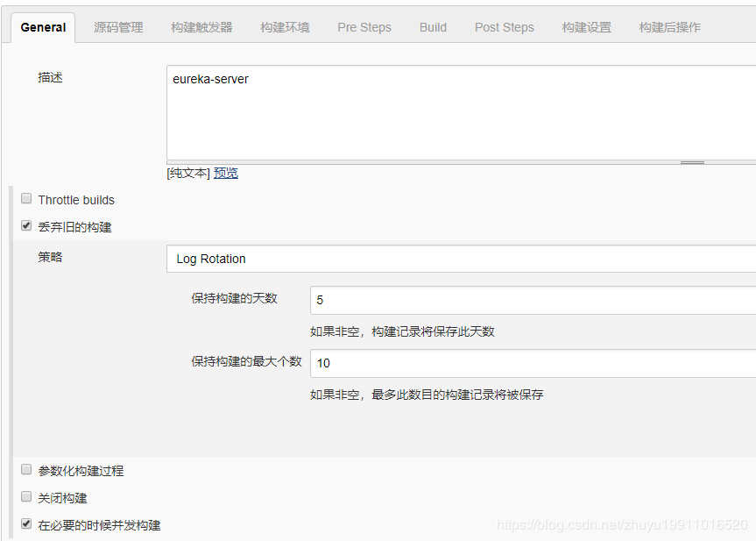This screenshot has height=541, width=756.
Task: Open the 构建设置 tab
Action: (586, 27)
